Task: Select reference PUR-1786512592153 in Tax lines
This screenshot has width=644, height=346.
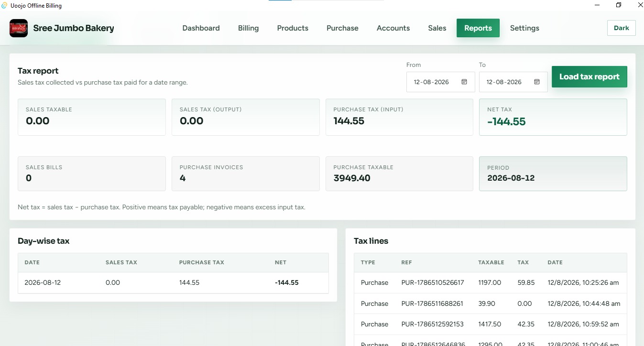Action: tap(433, 324)
